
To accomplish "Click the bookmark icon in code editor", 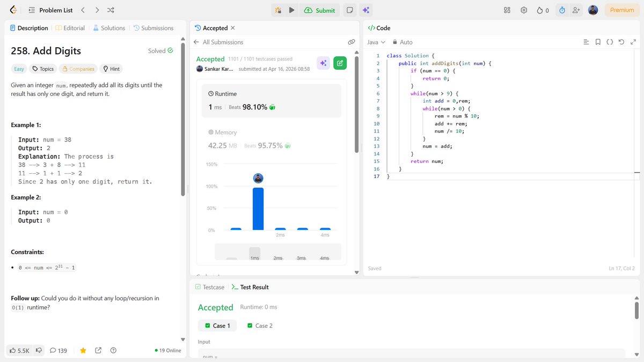I will tap(598, 42).
